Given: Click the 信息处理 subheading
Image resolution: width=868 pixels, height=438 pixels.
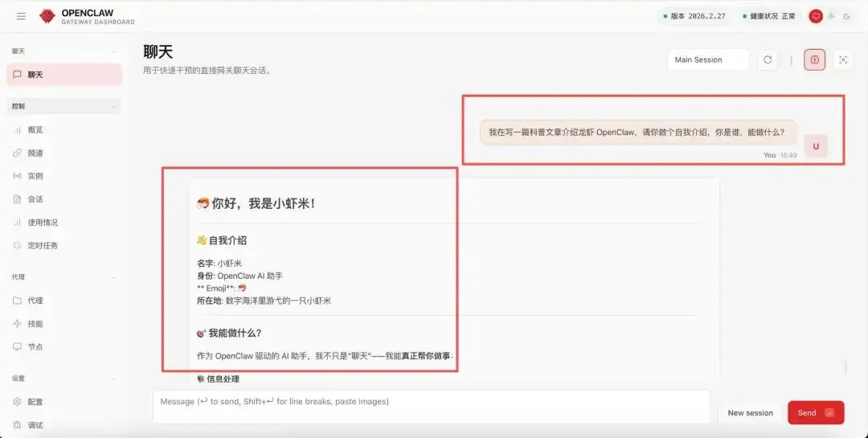Looking at the screenshot, I should 218,379.
